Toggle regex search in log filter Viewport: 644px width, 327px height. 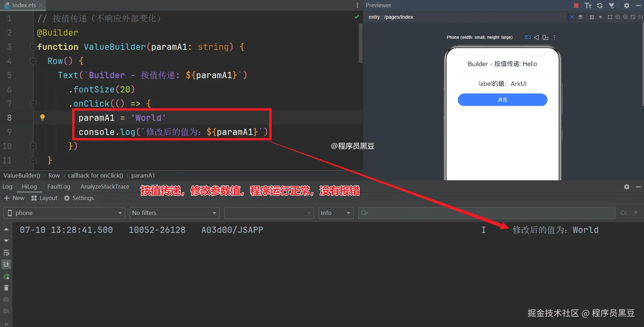635,213
